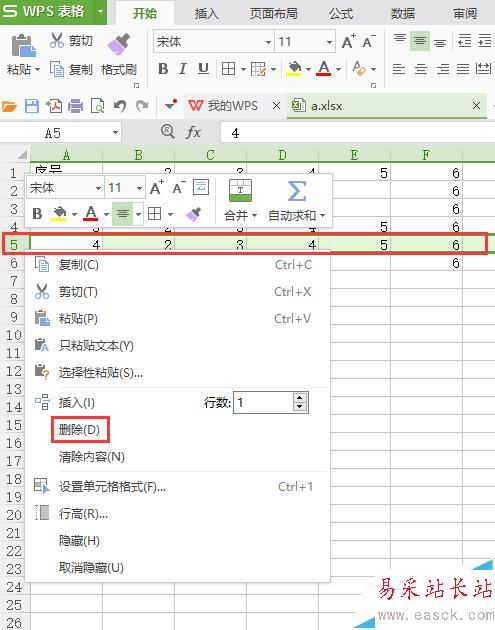Click the Copy icon in ribbon
The width and height of the screenshot is (495, 630).
click(57, 69)
